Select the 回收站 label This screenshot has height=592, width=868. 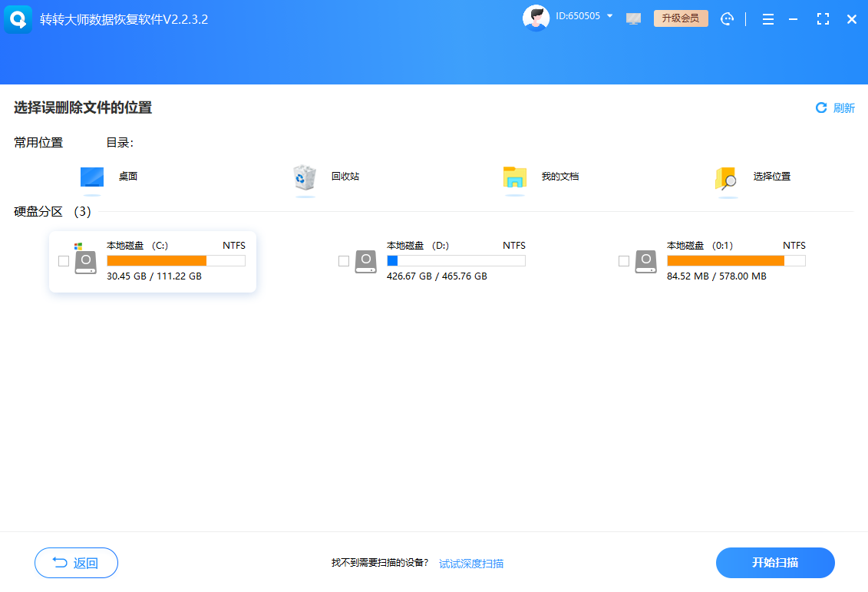(x=345, y=176)
